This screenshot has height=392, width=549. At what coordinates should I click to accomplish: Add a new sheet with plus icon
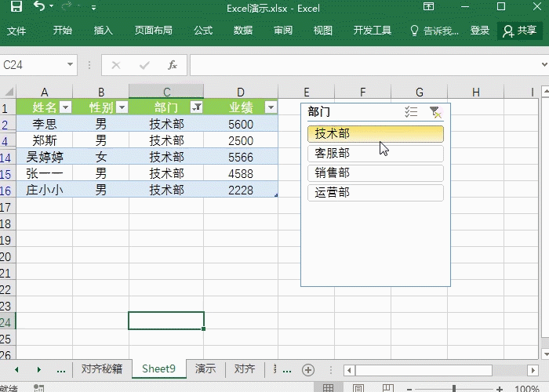click(308, 369)
